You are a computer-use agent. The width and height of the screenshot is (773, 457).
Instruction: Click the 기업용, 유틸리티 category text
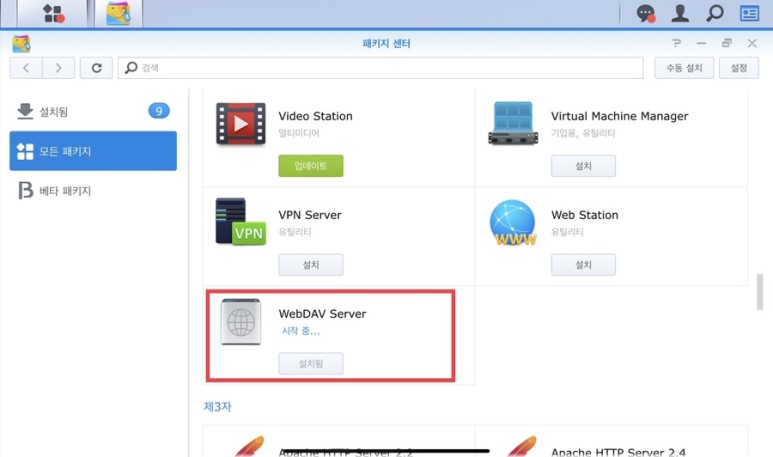[583, 133]
